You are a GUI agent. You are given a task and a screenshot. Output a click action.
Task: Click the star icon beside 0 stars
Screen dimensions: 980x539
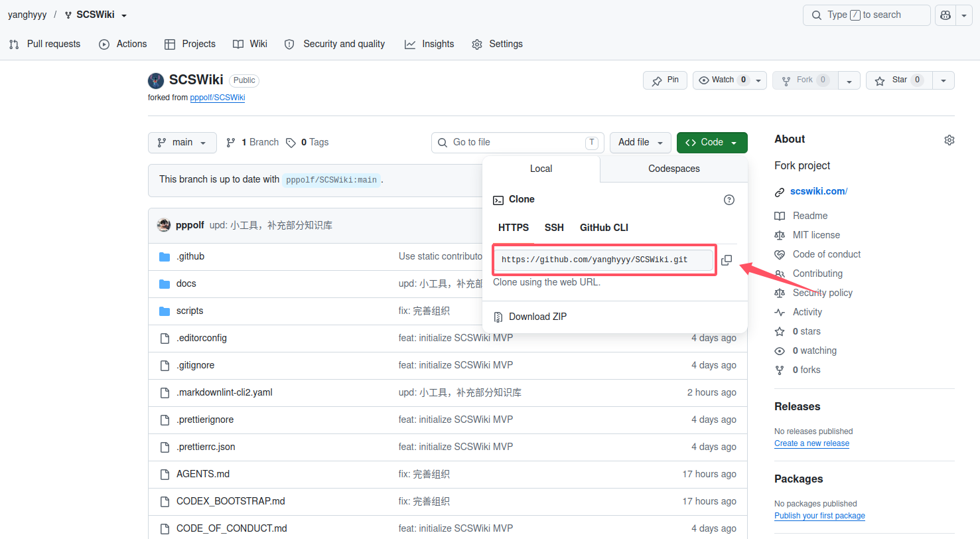tap(780, 332)
